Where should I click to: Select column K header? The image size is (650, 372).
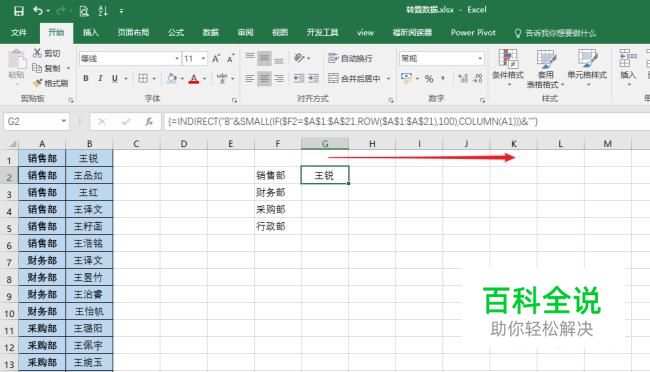(x=513, y=143)
